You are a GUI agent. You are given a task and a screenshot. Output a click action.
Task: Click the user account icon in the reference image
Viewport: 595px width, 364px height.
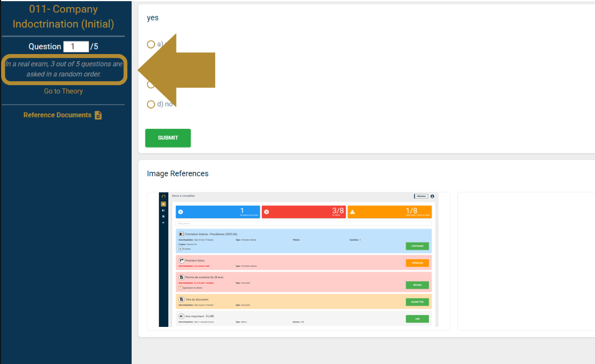432,196
